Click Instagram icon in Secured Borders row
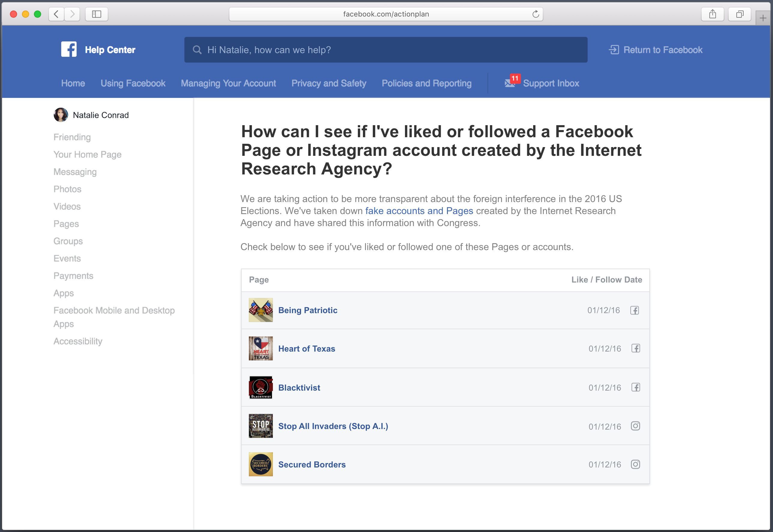 point(635,464)
